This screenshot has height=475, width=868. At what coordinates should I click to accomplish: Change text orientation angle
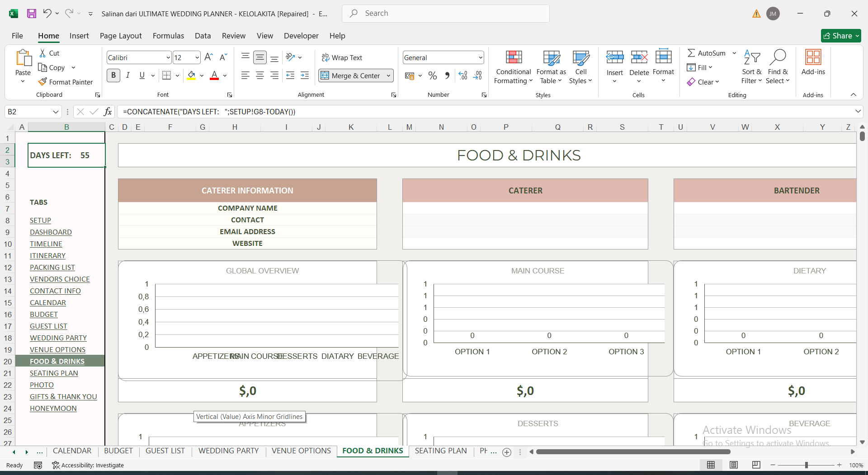(x=291, y=57)
